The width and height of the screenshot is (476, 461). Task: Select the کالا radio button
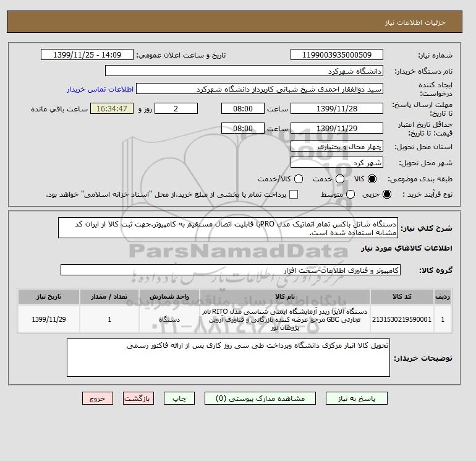coord(372,179)
